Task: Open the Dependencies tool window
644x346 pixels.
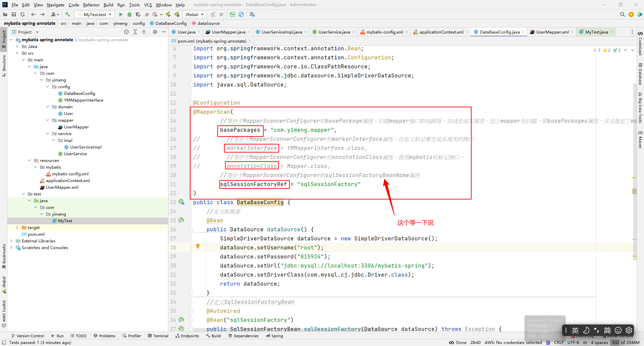Action: (x=243, y=336)
